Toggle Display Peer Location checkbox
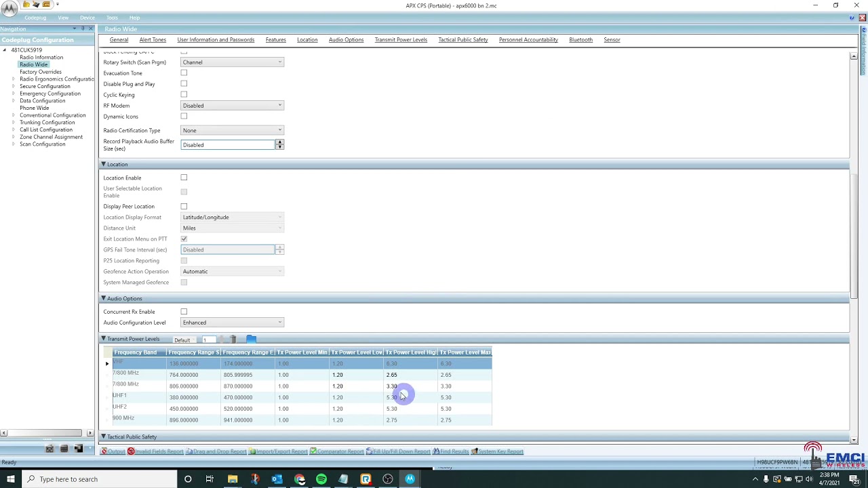 click(x=184, y=206)
